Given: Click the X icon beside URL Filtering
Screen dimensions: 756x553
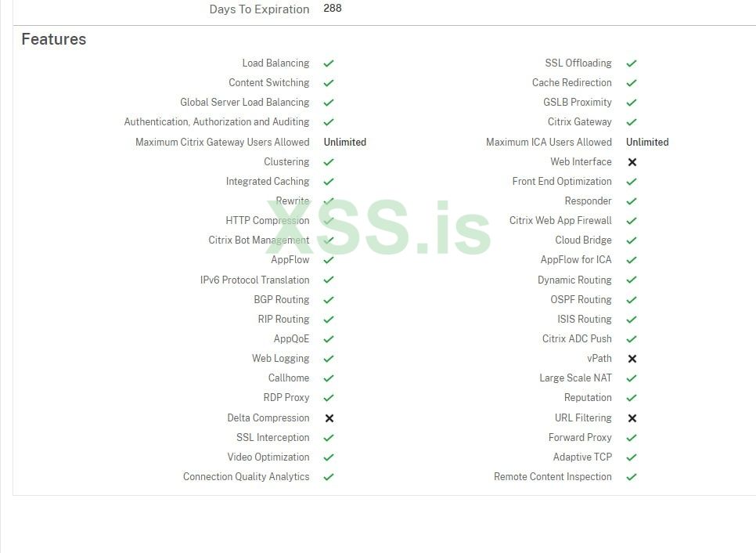Looking at the screenshot, I should [x=632, y=418].
